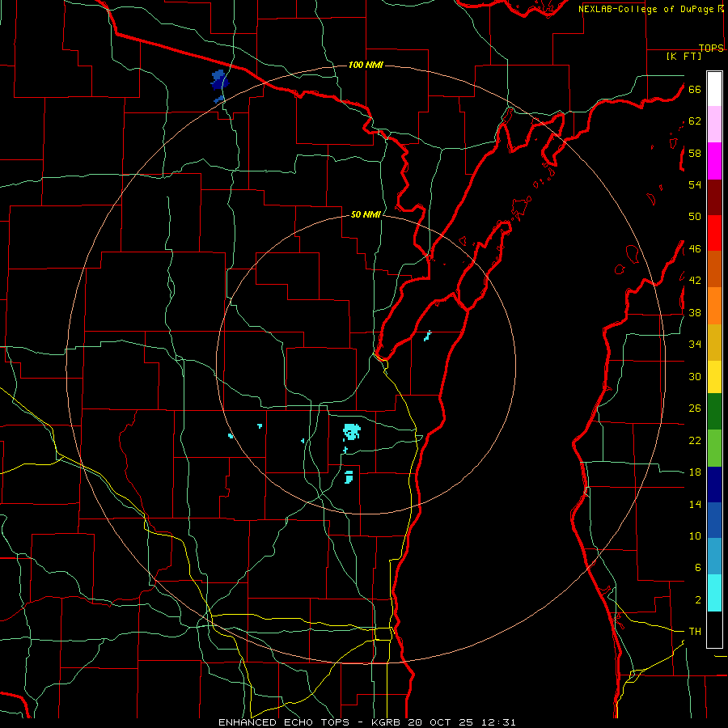Click the yellow 30 K FT legend swatch
728x728 pixels.
pos(714,376)
